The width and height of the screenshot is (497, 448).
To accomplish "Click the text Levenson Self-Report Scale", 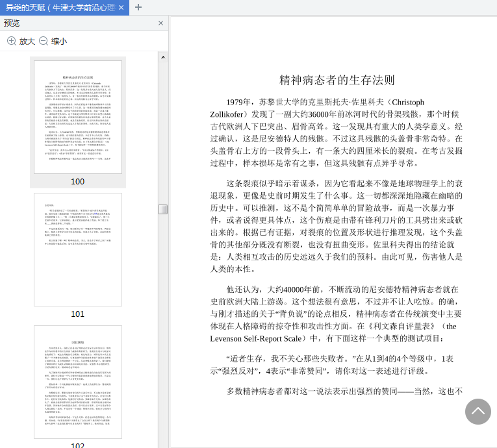I will click(256, 339).
